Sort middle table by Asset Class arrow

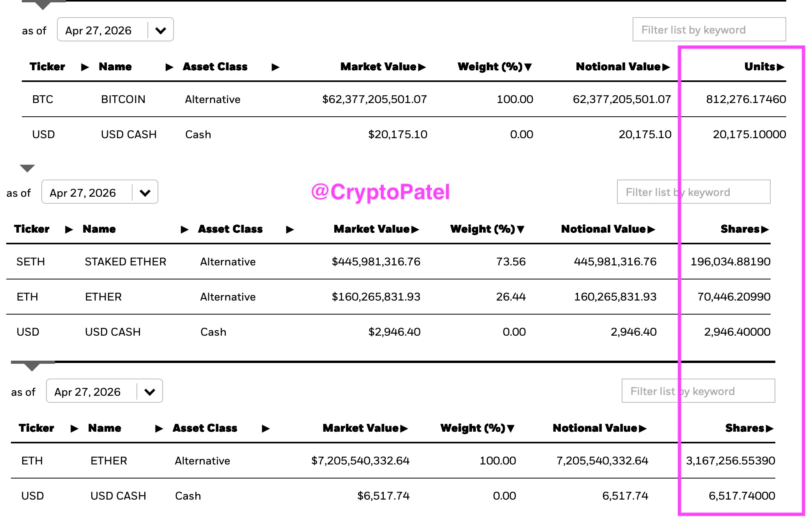pyautogui.click(x=289, y=229)
